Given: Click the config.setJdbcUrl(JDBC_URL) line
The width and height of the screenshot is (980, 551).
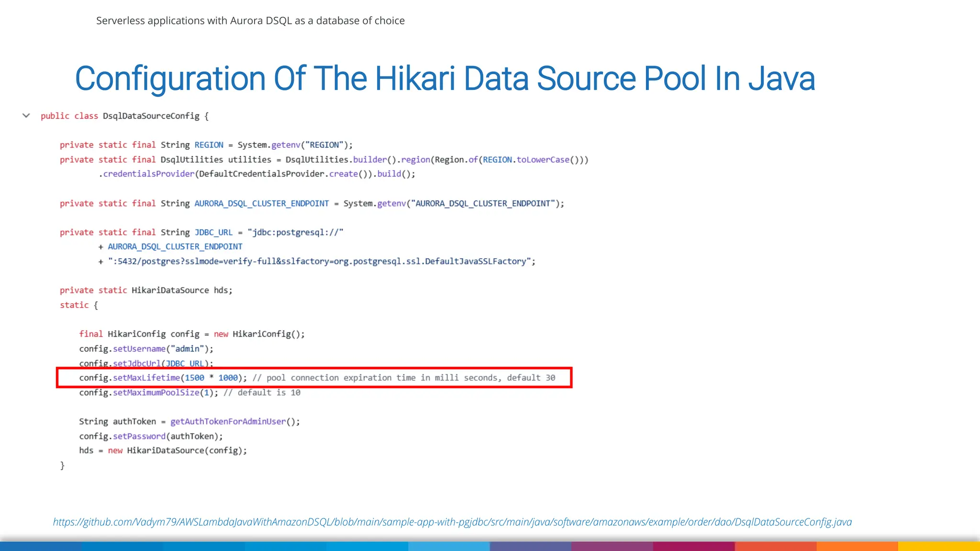Looking at the screenshot, I should 146,363.
